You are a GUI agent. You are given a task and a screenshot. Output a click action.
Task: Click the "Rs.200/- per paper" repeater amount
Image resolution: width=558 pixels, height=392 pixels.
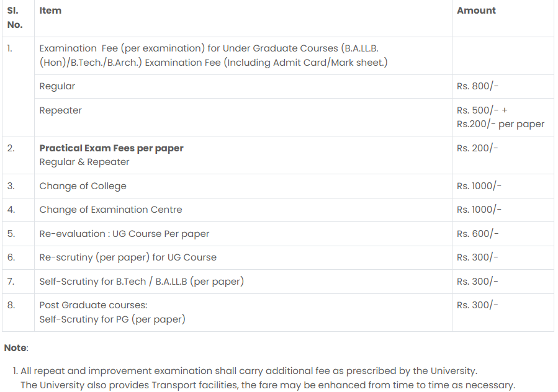coord(500,124)
